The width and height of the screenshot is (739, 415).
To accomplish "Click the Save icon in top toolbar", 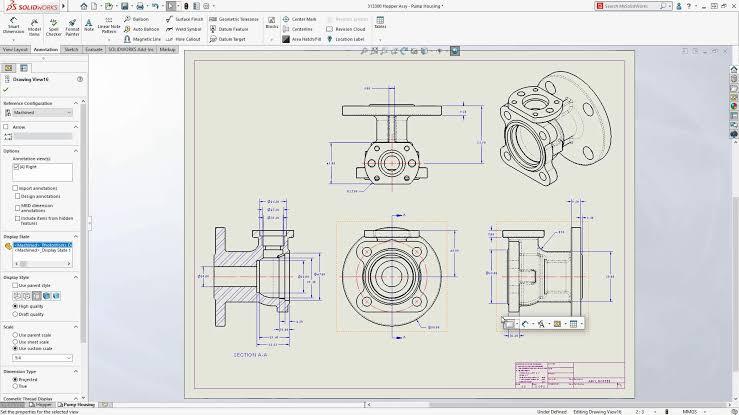I will point(124,6).
